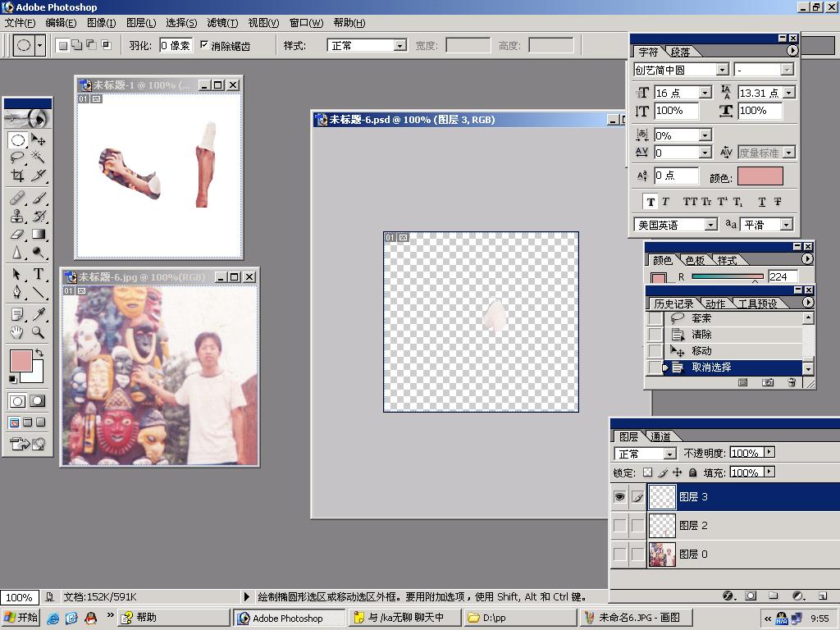This screenshot has width=840, height=630.
Task: Click the 开始 Start button
Action: pos(21,618)
